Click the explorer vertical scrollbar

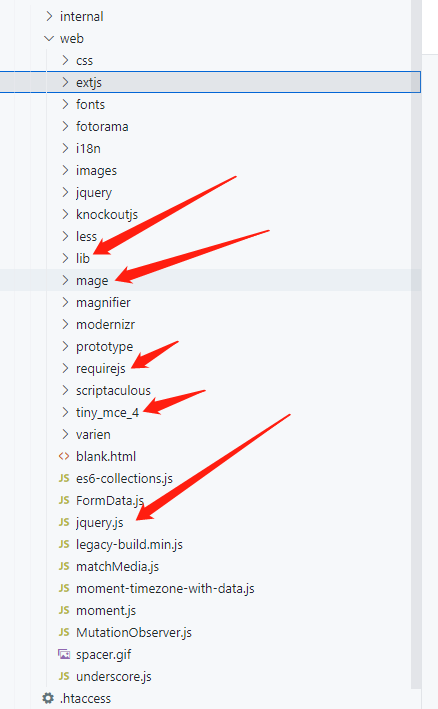(x=416, y=344)
